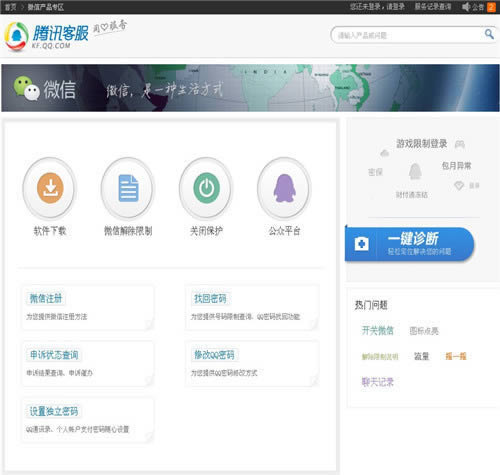500x475 pixels.
Task: Click the 热门问题 heading
Action: tap(371, 305)
